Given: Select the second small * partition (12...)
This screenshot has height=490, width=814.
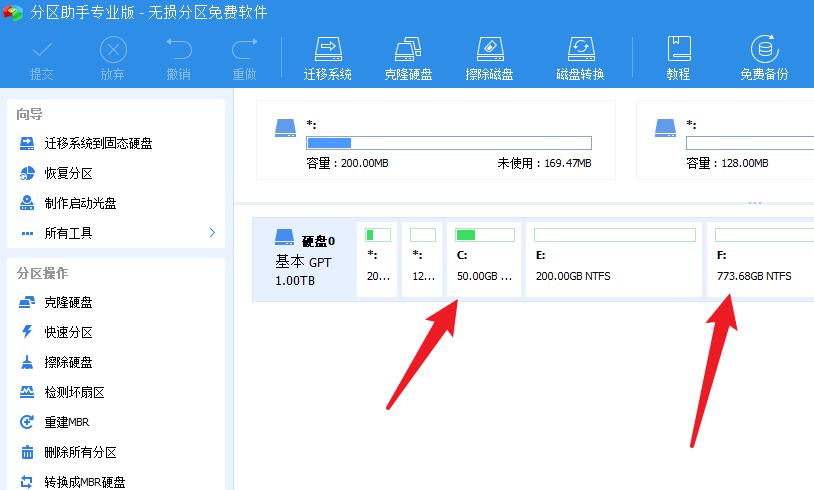Looking at the screenshot, I should [x=423, y=260].
